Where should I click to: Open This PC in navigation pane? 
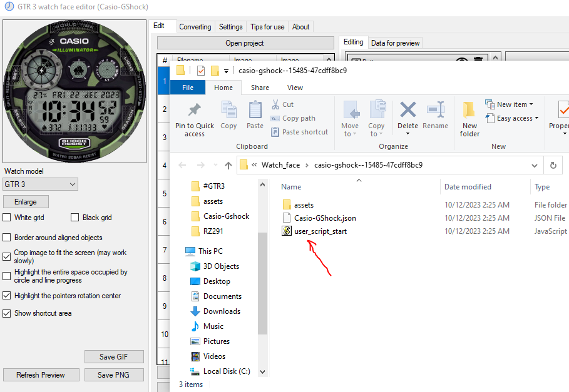pos(204,251)
